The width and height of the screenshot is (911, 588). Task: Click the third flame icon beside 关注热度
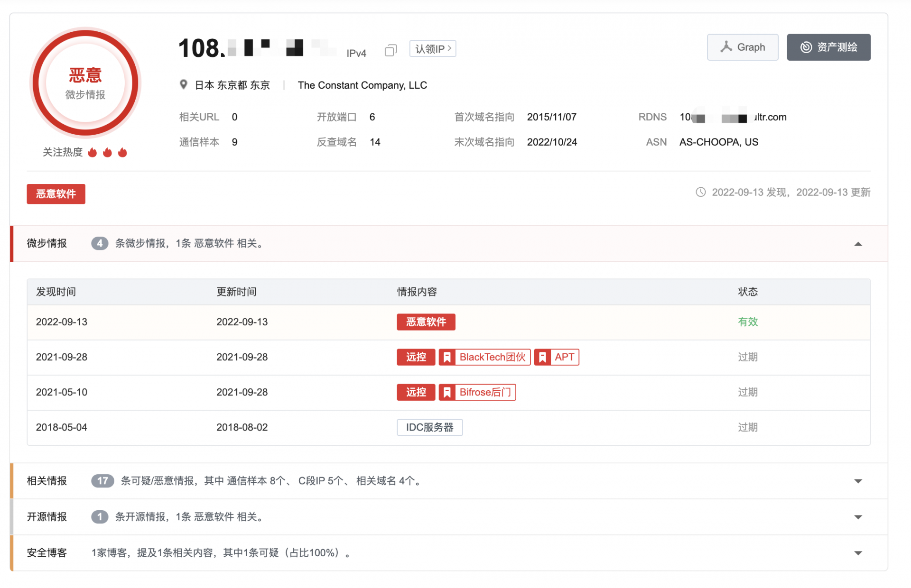tap(122, 152)
